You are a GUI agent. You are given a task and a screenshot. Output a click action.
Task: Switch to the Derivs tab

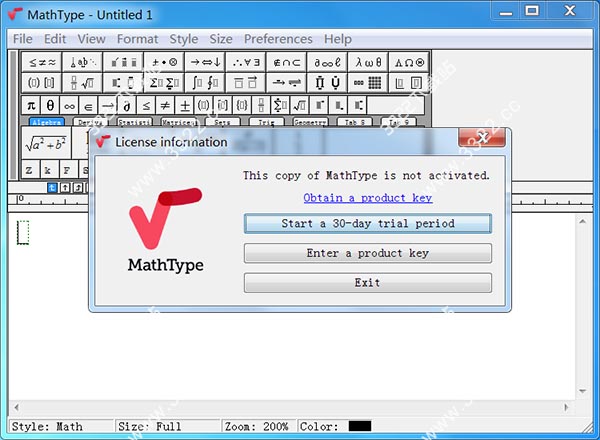90,122
